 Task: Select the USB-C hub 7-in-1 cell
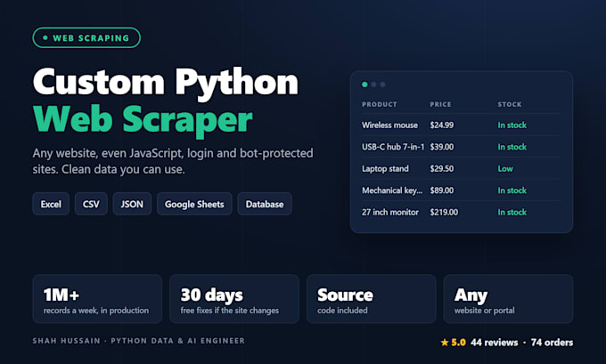pyautogui.click(x=393, y=147)
